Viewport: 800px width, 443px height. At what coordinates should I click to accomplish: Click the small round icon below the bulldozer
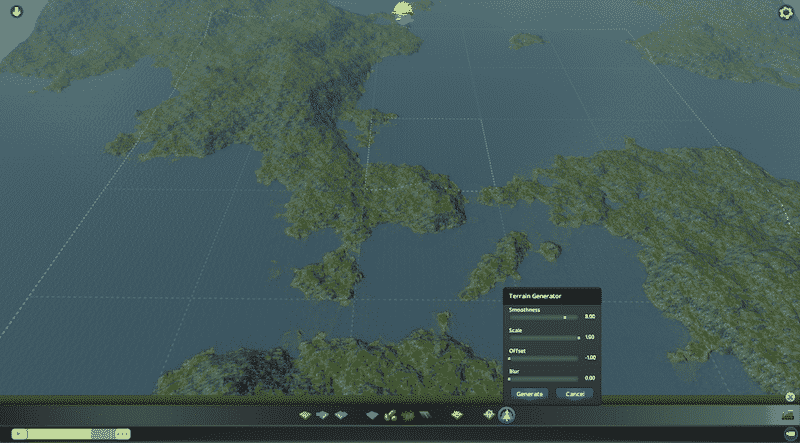click(x=788, y=434)
